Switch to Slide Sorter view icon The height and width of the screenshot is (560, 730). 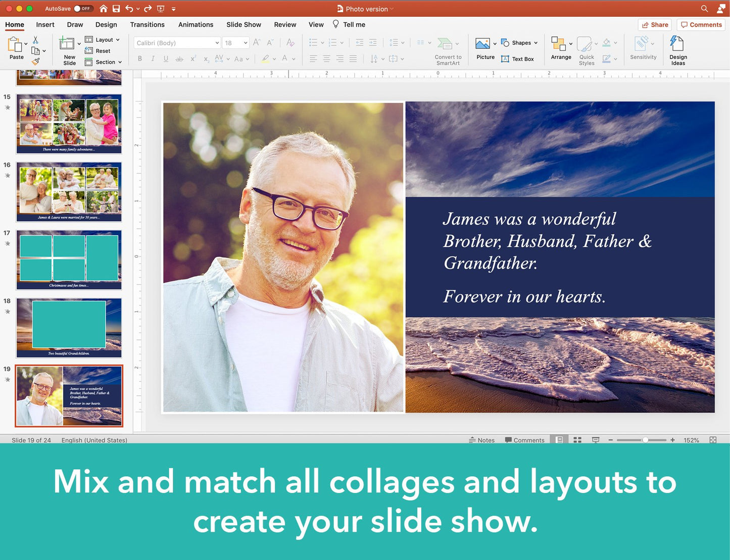(x=577, y=440)
